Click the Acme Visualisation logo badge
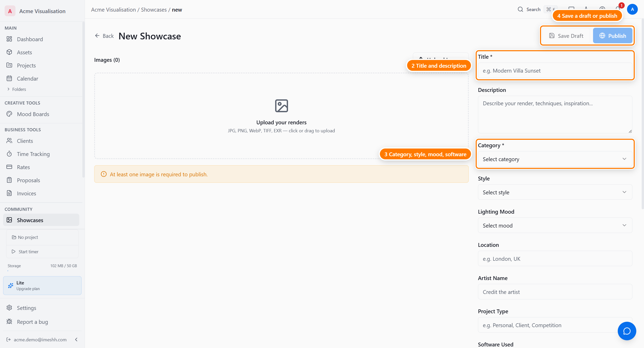The width and height of the screenshot is (644, 348). point(10,11)
